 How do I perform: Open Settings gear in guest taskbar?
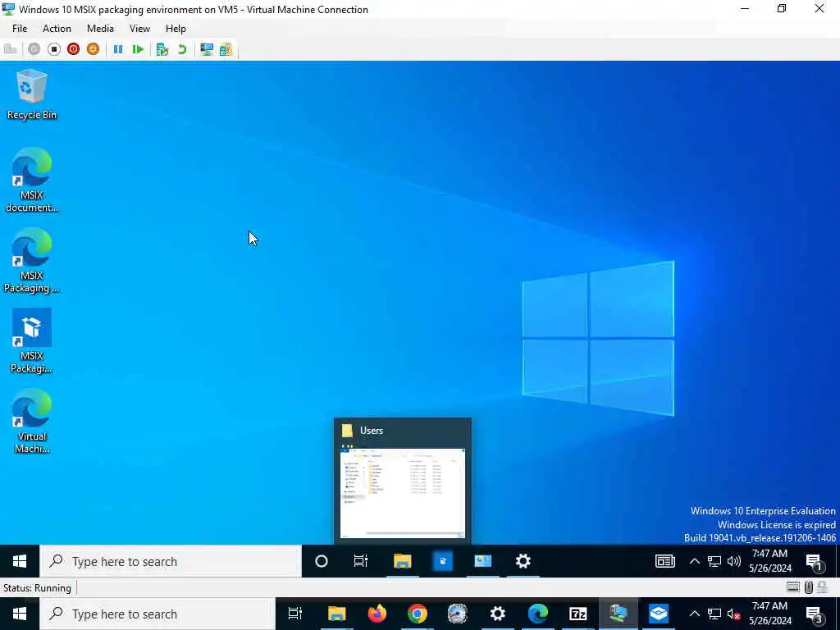(523, 561)
